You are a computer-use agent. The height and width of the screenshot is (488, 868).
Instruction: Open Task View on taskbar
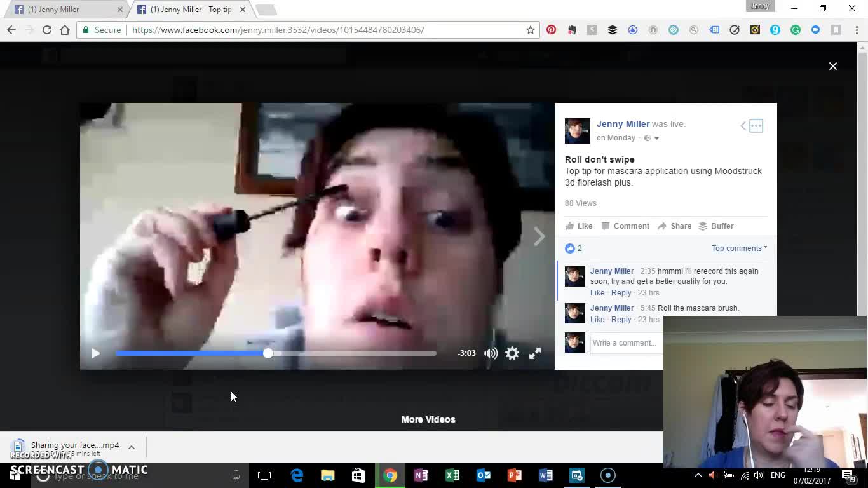(264, 475)
